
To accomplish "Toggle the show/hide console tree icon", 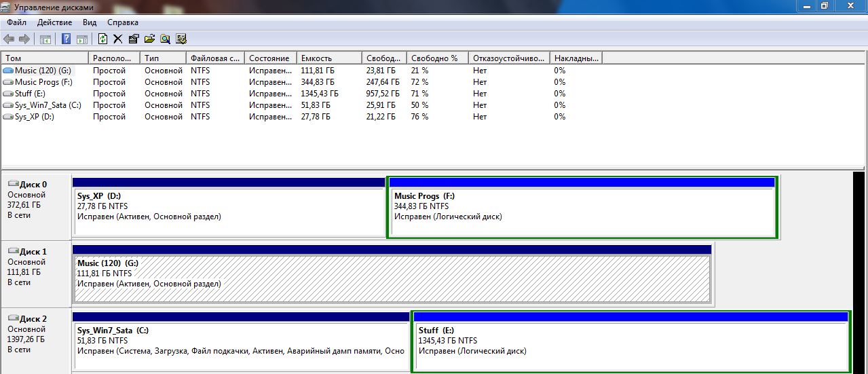I will click(x=45, y=39).
